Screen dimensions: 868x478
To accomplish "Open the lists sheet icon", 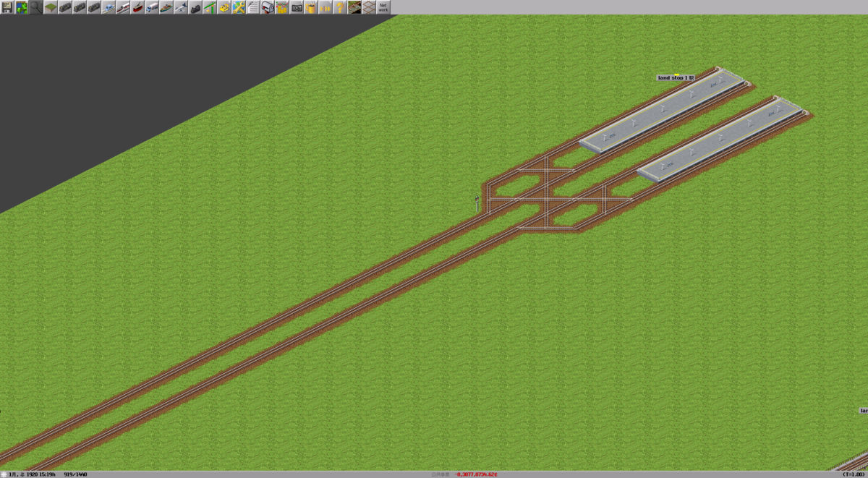I will pos(253,7).
